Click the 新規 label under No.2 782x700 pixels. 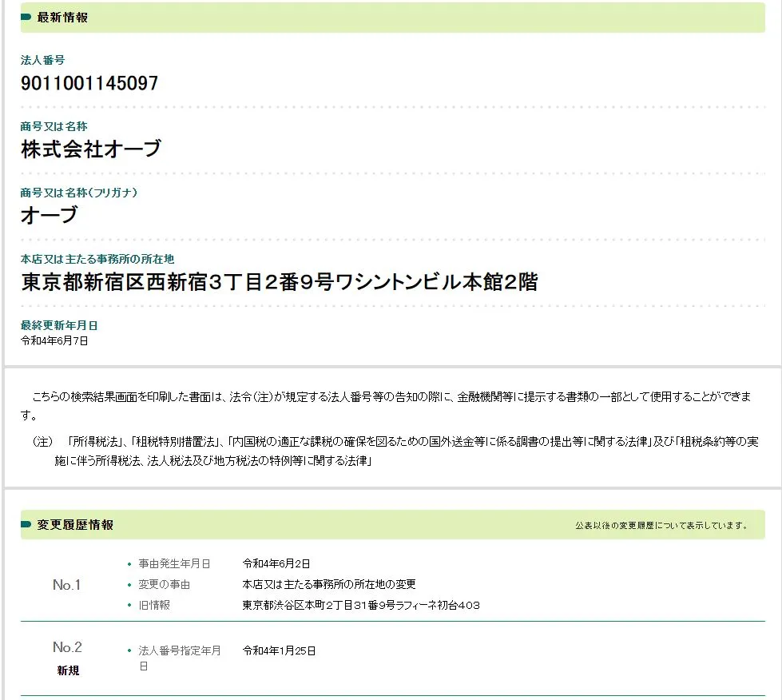[68, 670]
